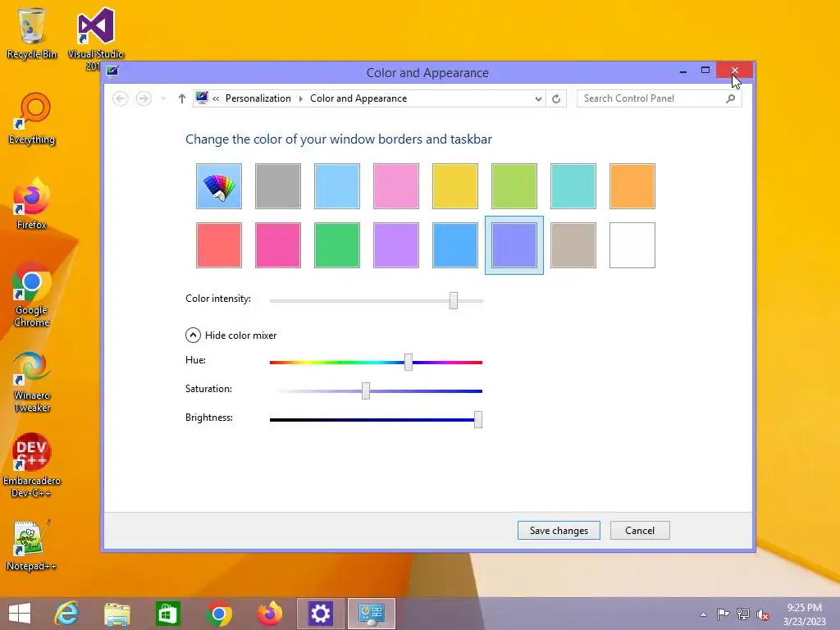Click the Color intensity slider thumb
This screenshot has width=840, height=630.
453,300
